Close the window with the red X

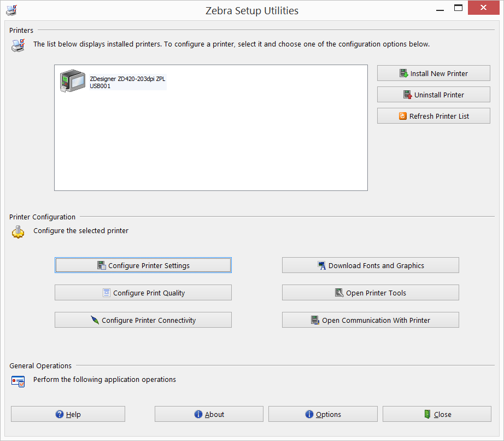click(x=483, y=8)
